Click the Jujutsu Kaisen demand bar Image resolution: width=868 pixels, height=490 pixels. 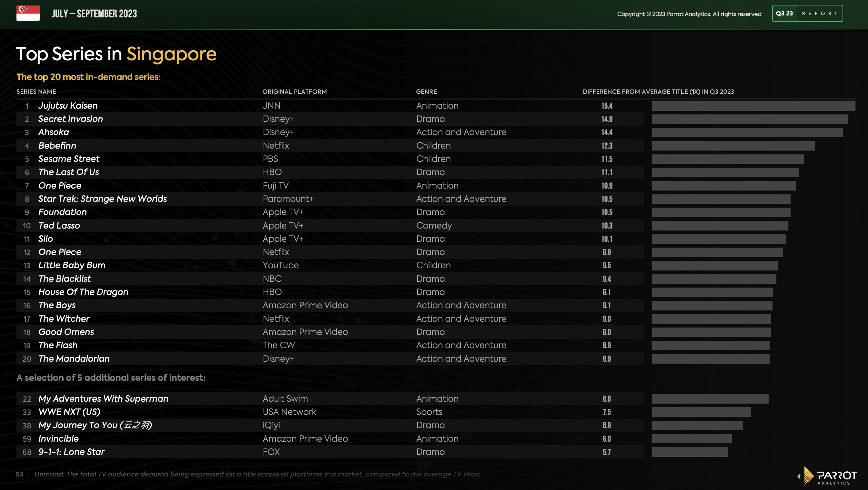[x=753, y=106]
